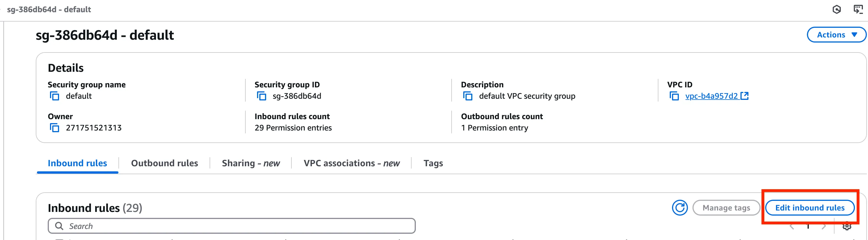The height and width of the screenshot is (240, 868).
Task: Click the 'Details' panel heading
Action: (66, 68)
